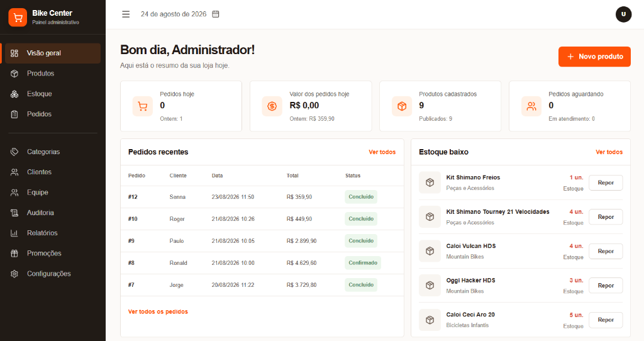Click the Total column header

pos(292,176)
